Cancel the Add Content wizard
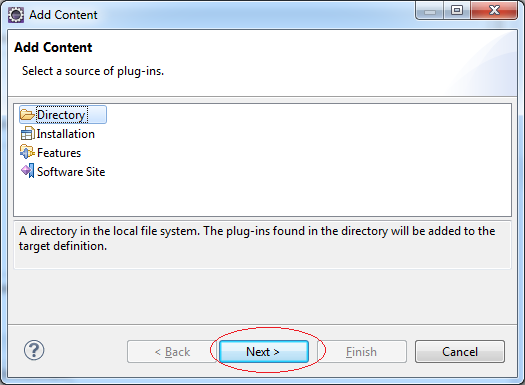The image size is (525, 385). tap(460, 352)
